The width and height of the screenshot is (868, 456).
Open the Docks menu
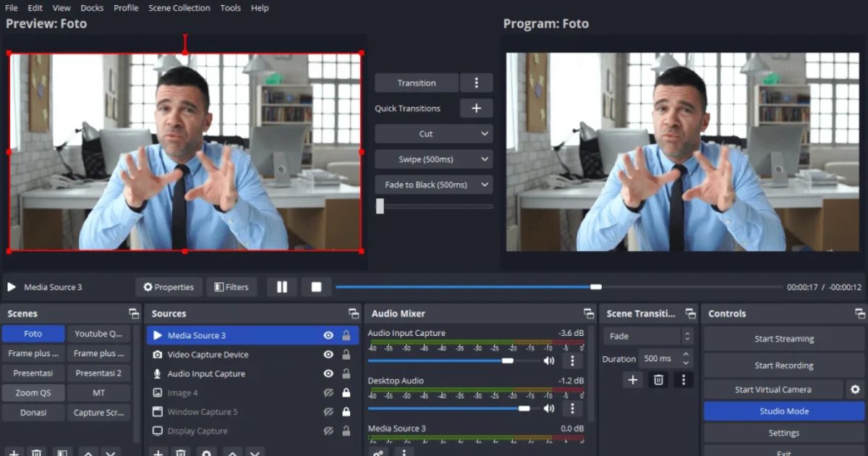click(x=92, y=8)
